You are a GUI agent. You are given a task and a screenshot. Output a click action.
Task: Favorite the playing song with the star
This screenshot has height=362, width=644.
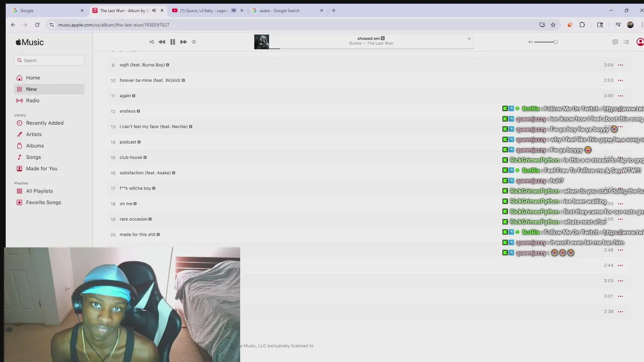point(469,38)
